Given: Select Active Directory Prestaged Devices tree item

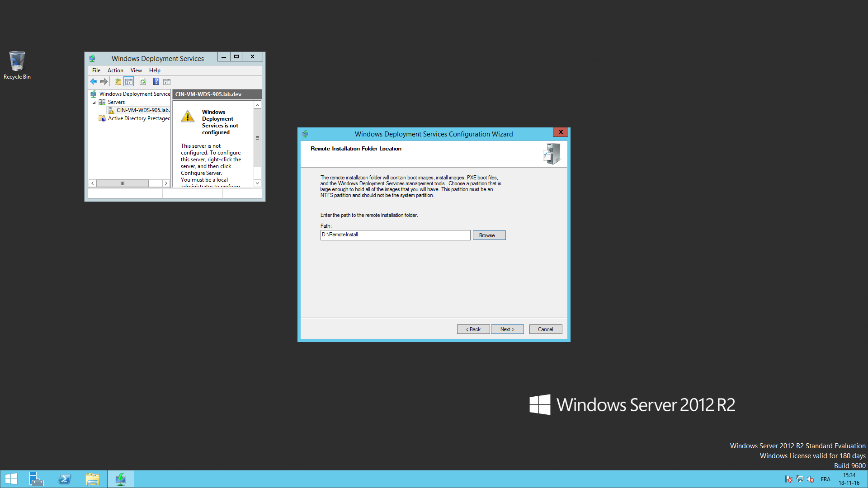Looking at the screenshot, I should [139, 118].
